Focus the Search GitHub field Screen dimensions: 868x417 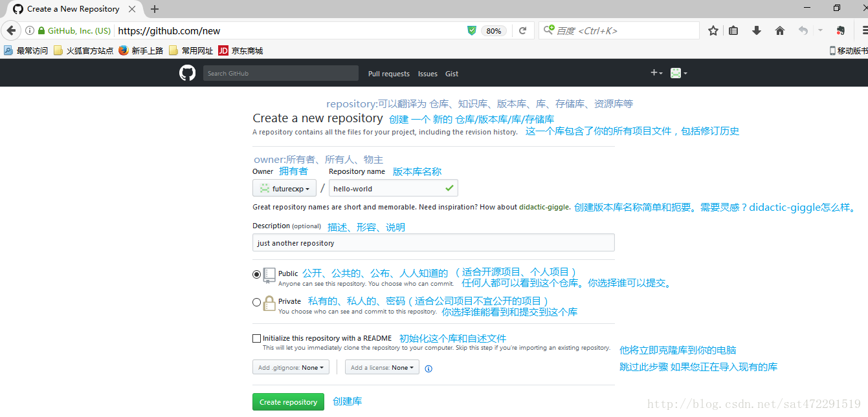point(281,73)
